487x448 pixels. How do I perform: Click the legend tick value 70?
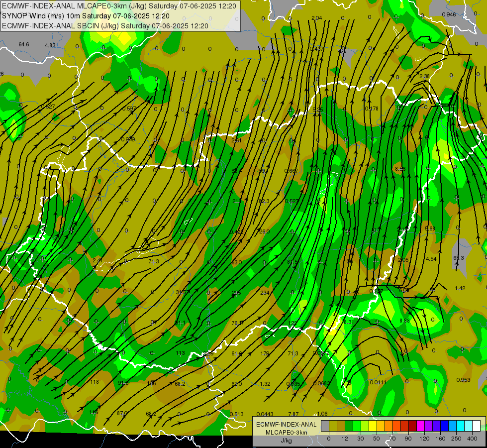click(392, 439)
